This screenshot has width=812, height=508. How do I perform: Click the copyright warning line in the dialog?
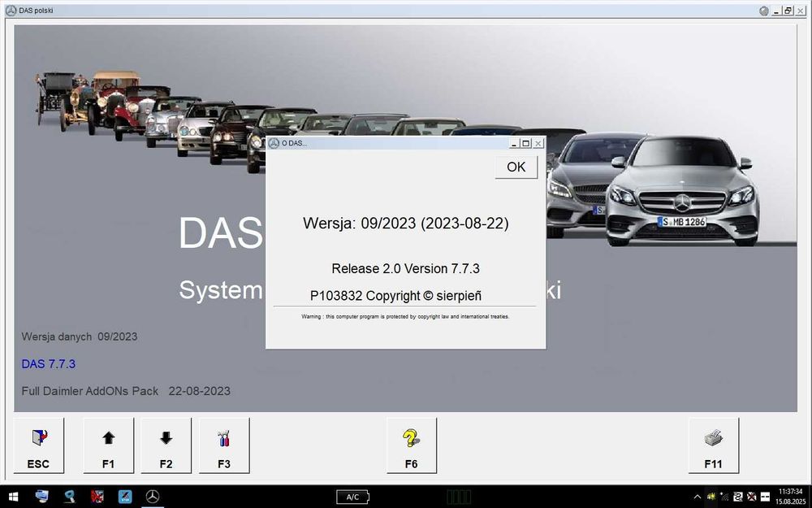coord(405,316)
